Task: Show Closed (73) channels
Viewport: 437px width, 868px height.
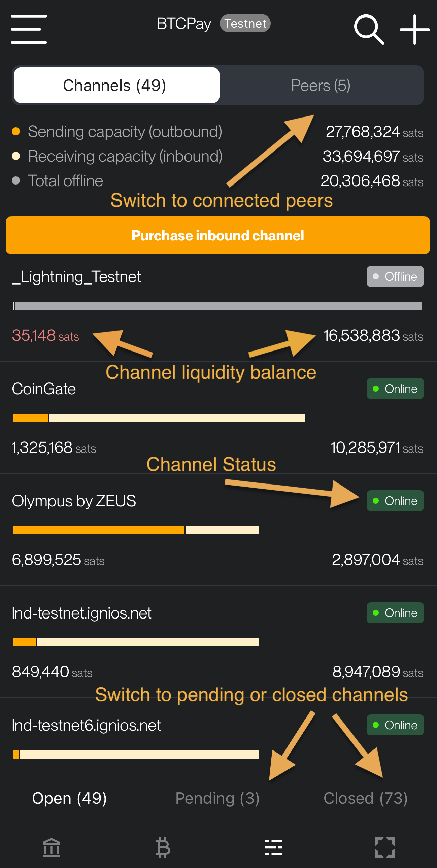Action: pos(365,798)
